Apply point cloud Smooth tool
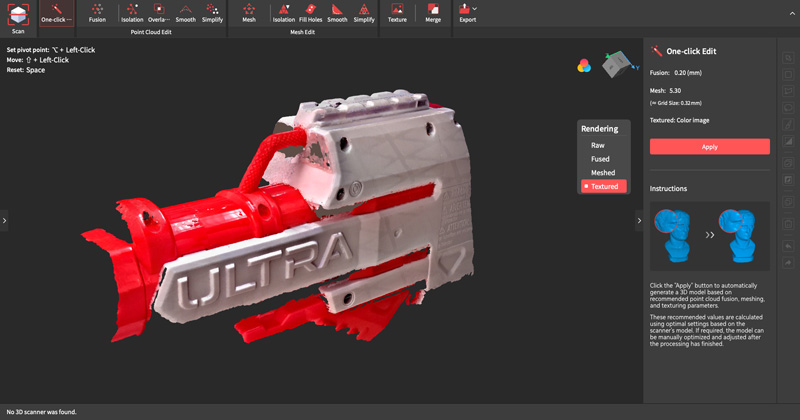This screenshot has width=800, height=420. tap(186, 14)
